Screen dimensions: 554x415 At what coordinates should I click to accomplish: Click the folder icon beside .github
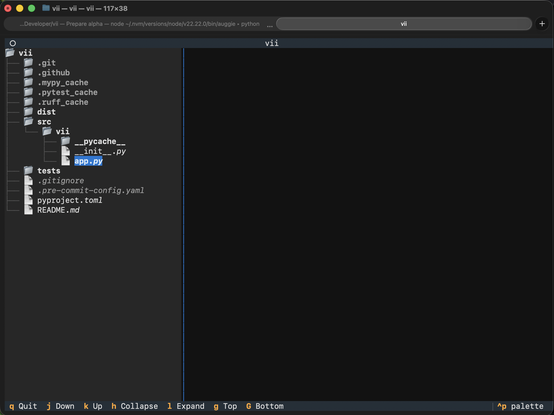pos(29,72)
